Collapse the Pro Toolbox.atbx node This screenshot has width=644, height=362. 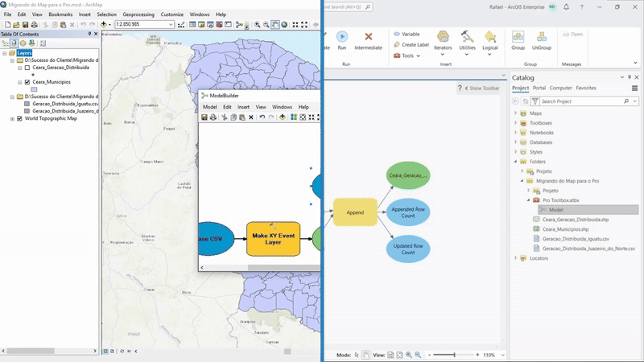click(x=529, y=200)
